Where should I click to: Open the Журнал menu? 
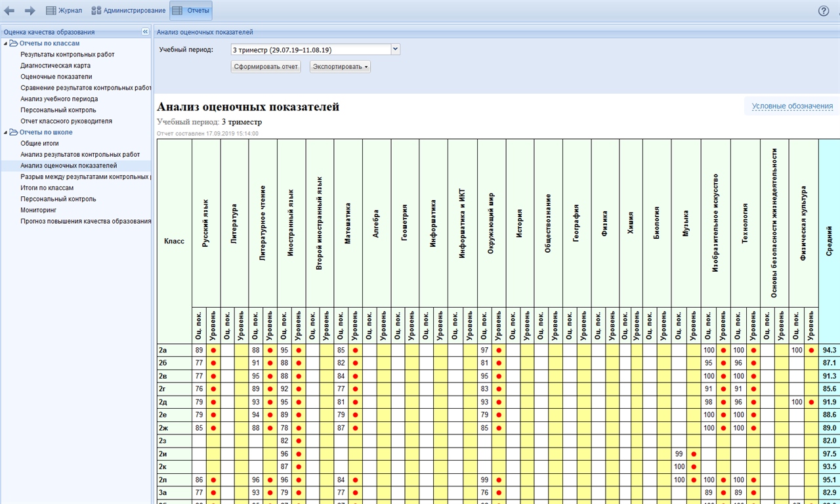(x=64, y=10)
